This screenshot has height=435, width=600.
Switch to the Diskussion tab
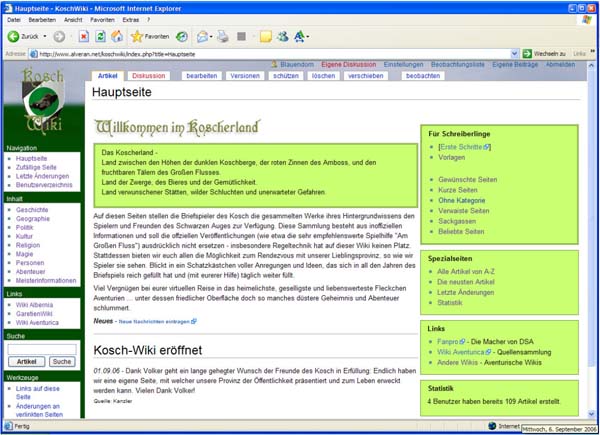click(148, 76)
